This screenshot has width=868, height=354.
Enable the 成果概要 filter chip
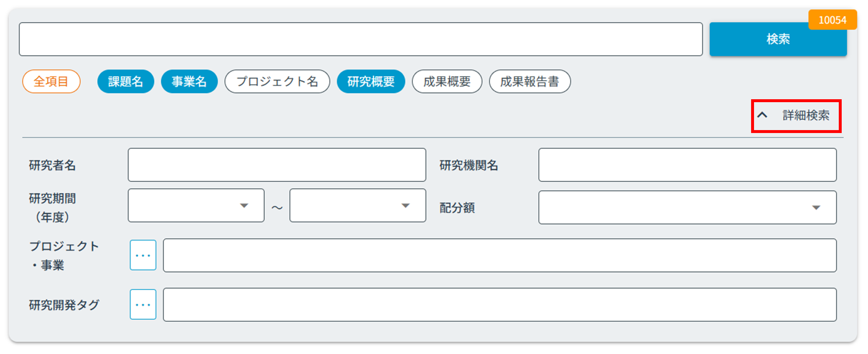click(x=447, y=81)
